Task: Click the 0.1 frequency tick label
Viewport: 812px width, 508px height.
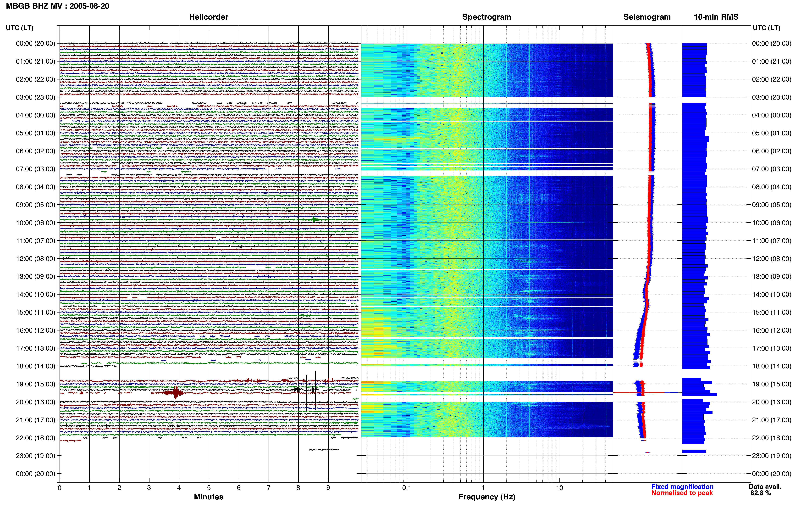Action: [x=407, y=488]
